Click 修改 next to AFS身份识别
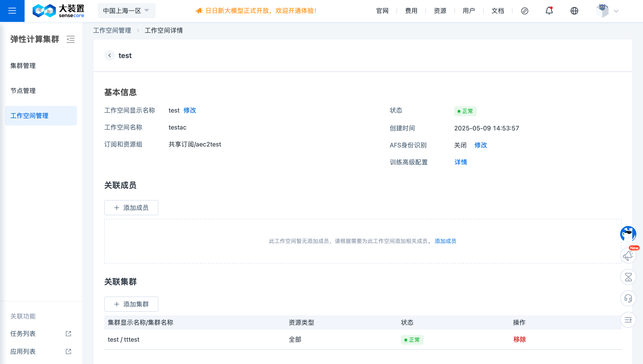This screenshot has height=364, width=643. 480,145
